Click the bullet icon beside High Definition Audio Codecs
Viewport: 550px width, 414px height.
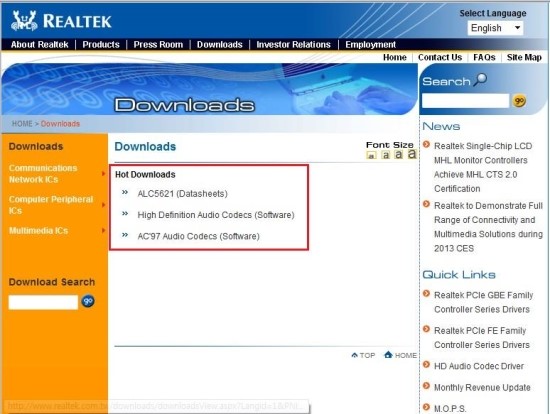[x=125, y=214]
